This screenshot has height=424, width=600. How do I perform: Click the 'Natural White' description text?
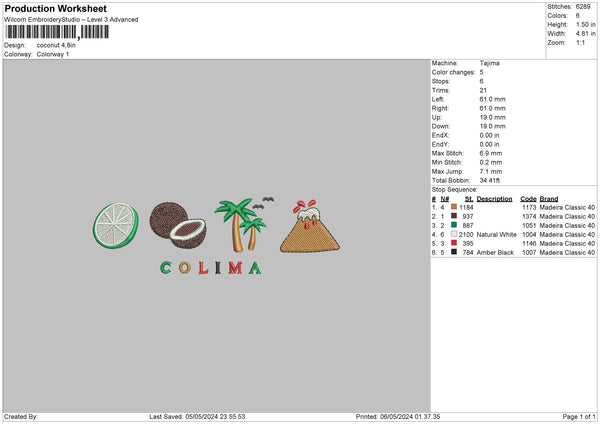pyautogui.click(x=496, y=235)
